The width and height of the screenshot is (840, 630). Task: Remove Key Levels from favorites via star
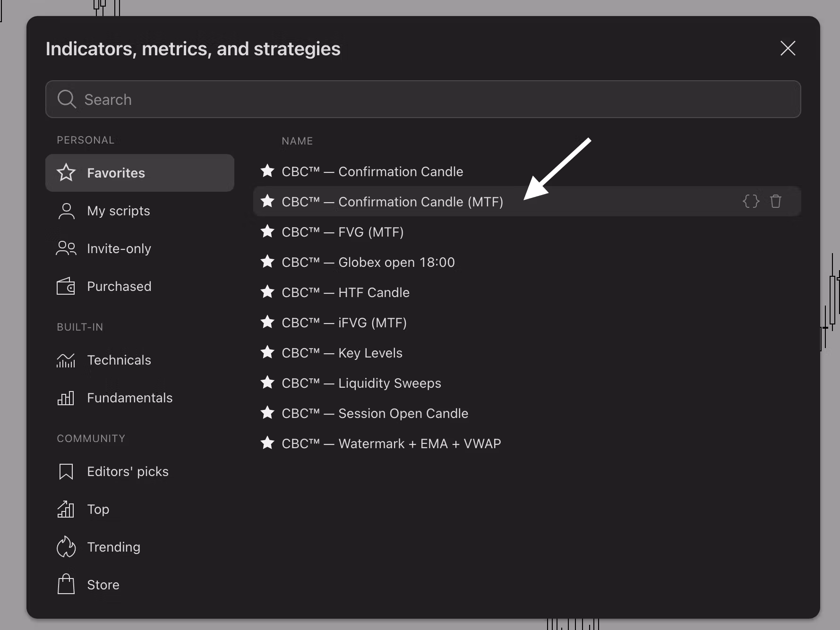point(267,352)
